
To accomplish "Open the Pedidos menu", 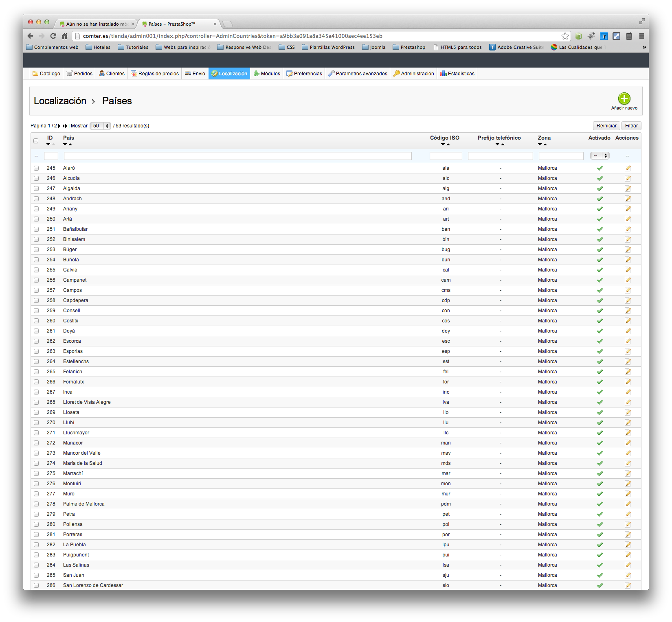I will [79, 74].
